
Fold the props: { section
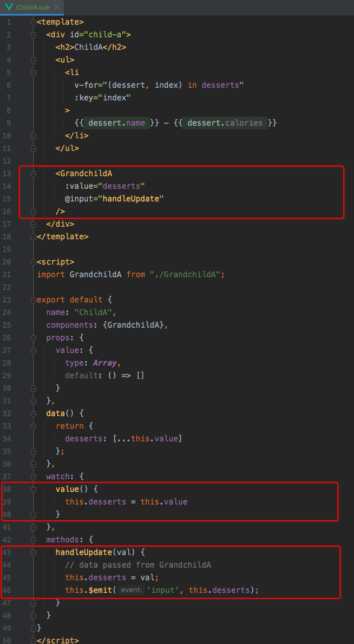click(x=34, y=338)
